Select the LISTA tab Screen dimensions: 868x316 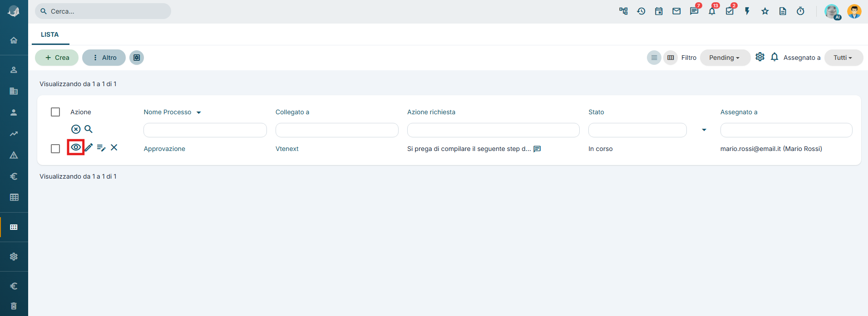pos(50,34)
